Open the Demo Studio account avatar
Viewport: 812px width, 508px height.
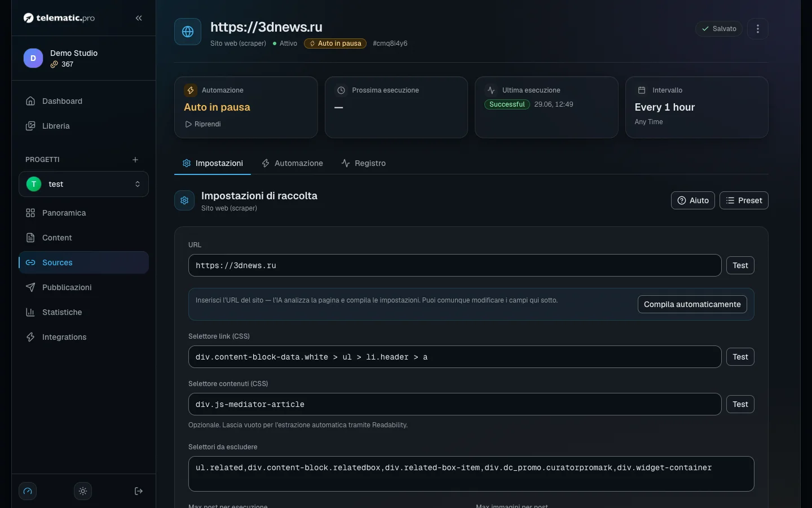tap(33, 58)
